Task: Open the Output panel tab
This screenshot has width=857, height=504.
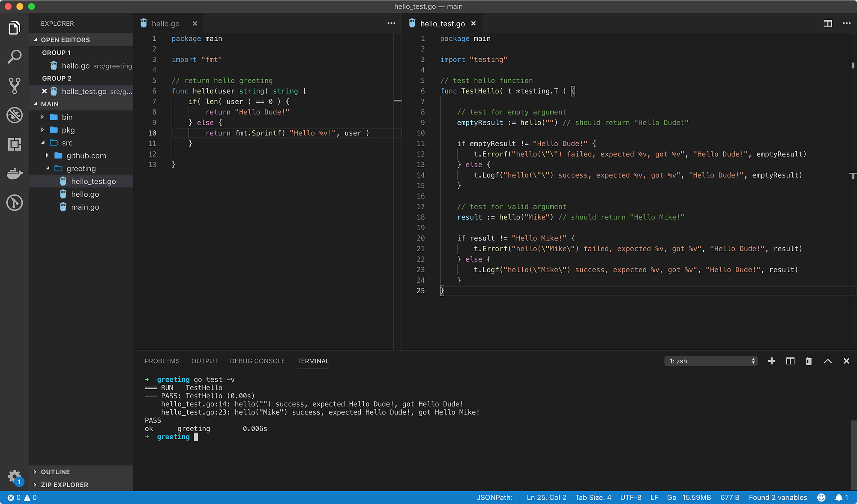Action: pyautogui.click(x=204, y=361)
